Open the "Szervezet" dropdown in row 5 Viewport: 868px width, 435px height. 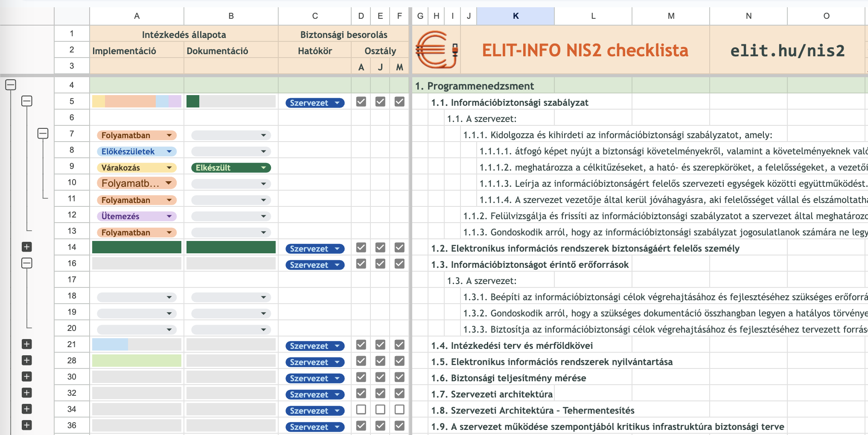pyautogui.click(x=338, y=103)
